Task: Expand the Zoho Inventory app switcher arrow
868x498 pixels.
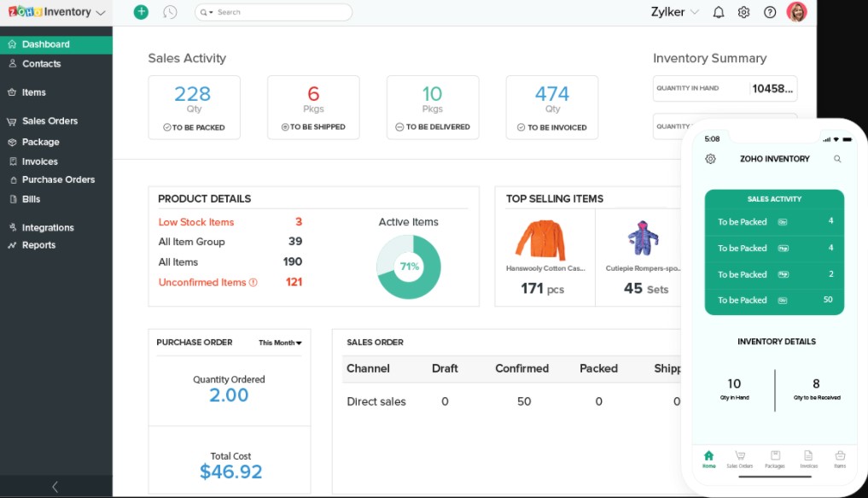Action: [x=100, y=13]
